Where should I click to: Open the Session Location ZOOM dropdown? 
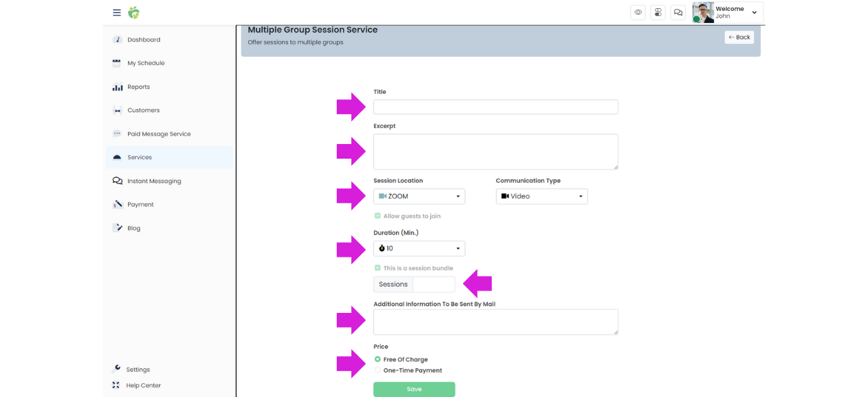pyautogui.click(x=419, y=196)
